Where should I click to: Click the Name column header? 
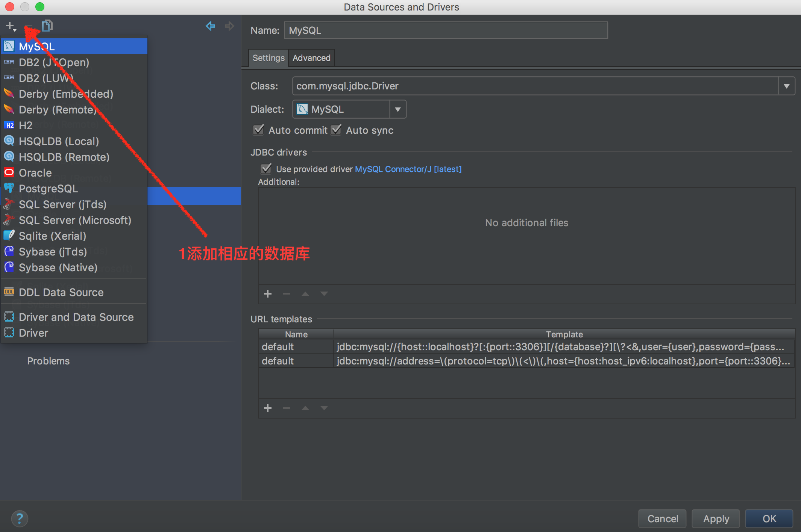(x=296, y=334)
